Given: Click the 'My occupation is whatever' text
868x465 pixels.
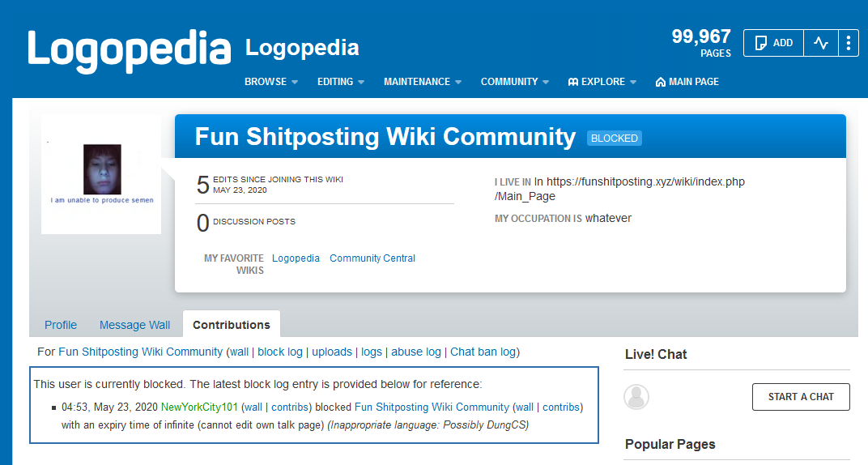Looking at the screenshot, I should click(563, 218).
